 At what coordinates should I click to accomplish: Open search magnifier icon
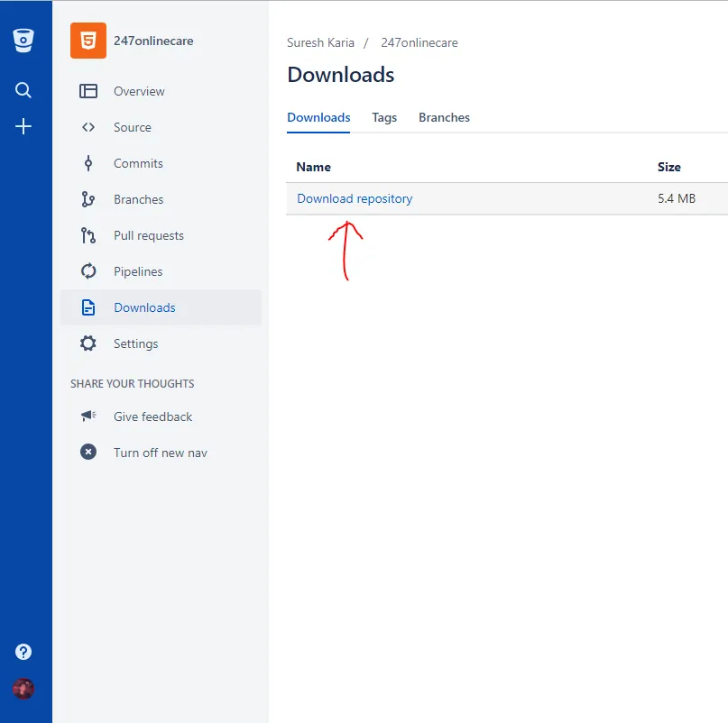point(23,89)
